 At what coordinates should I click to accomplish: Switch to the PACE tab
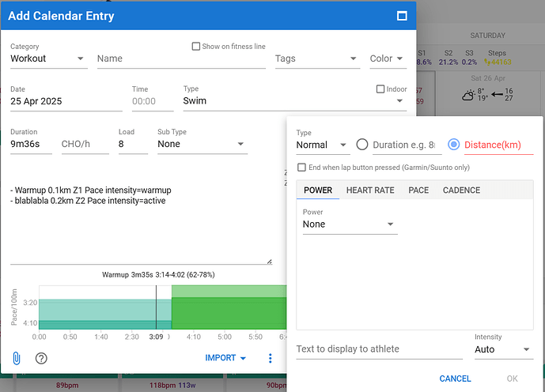tap(418, 190)
